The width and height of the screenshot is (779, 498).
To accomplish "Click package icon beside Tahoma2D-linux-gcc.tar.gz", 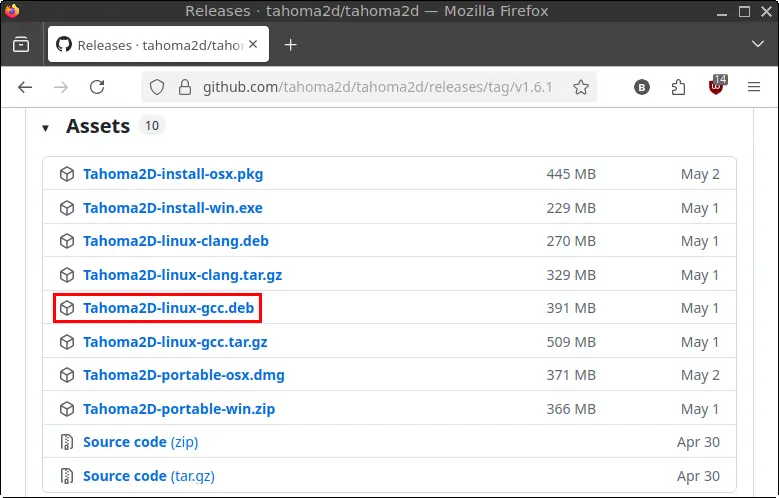I will click(x=67, y=342).
